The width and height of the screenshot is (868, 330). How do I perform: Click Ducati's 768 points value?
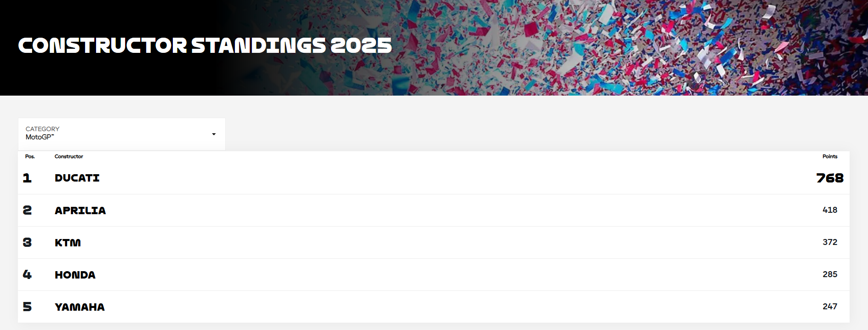[829, 178]
